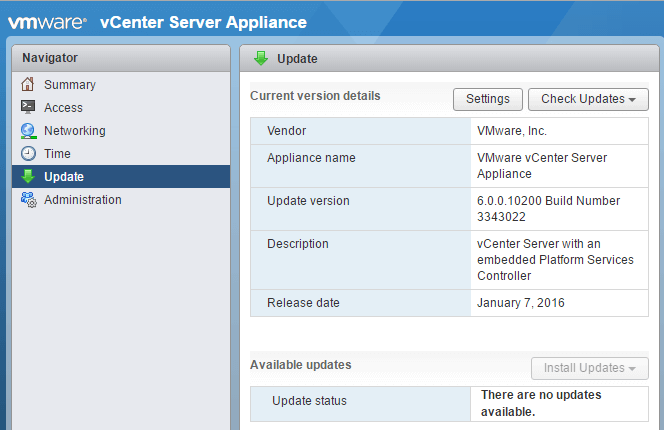Click the green Update arrow in Navigator
Viewport: 664px width, 430px height.
click(28, 177)
